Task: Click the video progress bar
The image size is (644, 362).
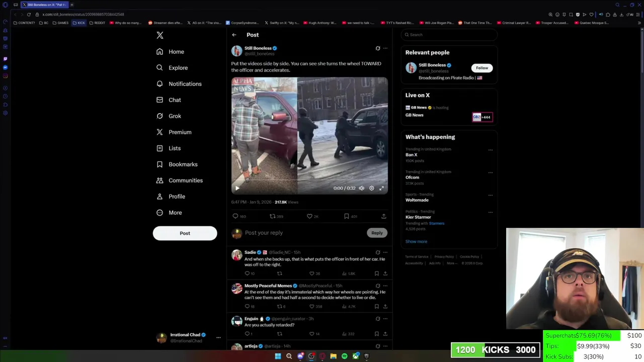Action: click(x=309, y=180)
